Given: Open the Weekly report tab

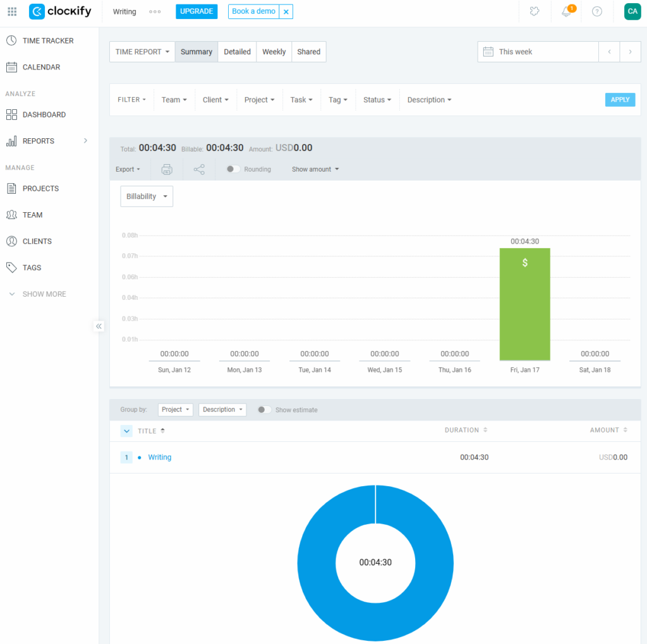Looking at the screenshot, I should [x=274, y=52].
